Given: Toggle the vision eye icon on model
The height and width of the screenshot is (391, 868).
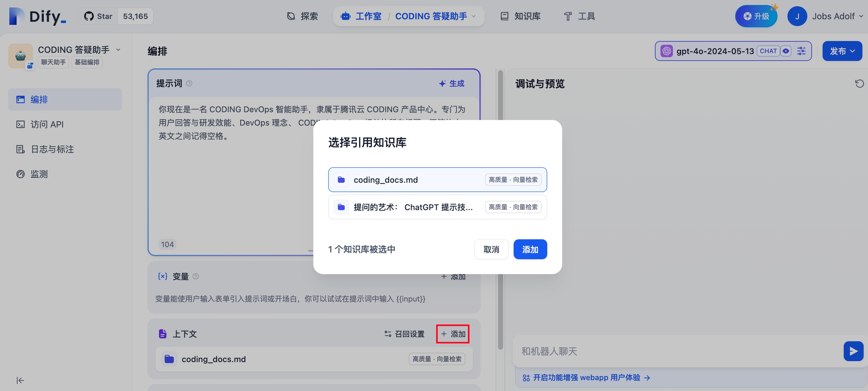Looking at the screenshot, I should pos(785,51).
